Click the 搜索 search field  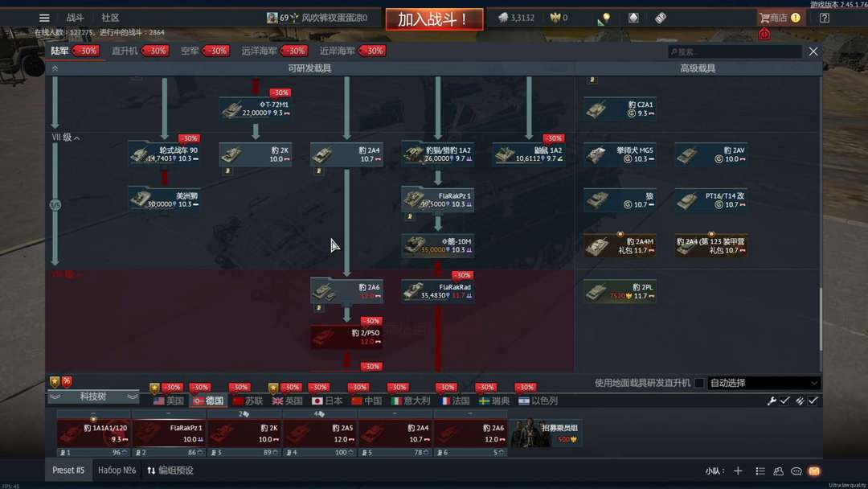tap(735, 51)
